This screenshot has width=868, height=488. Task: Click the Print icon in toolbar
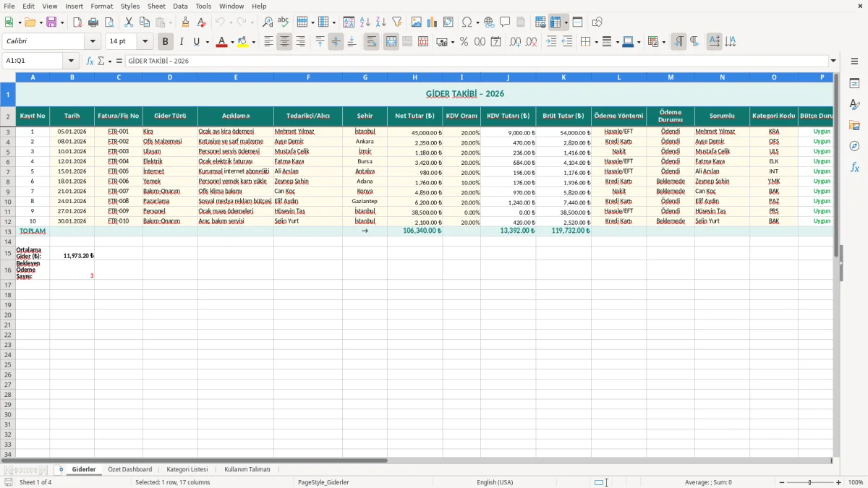tap(93, 22)
